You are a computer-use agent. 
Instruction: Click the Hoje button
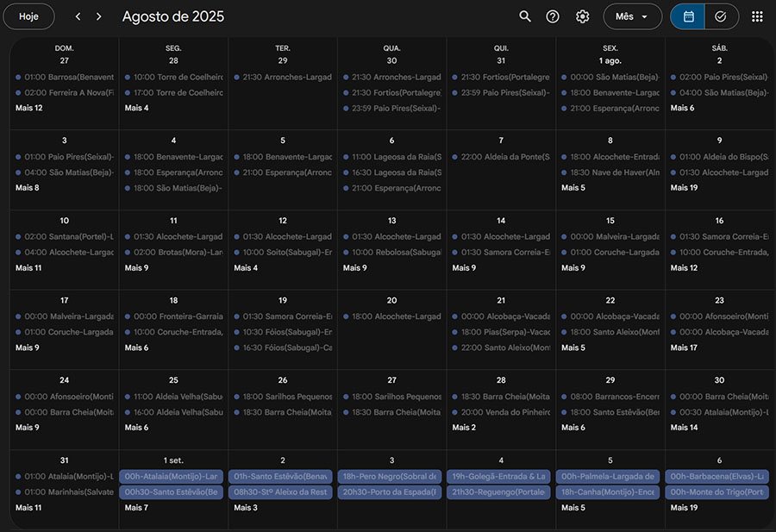(x=28, y=16)
